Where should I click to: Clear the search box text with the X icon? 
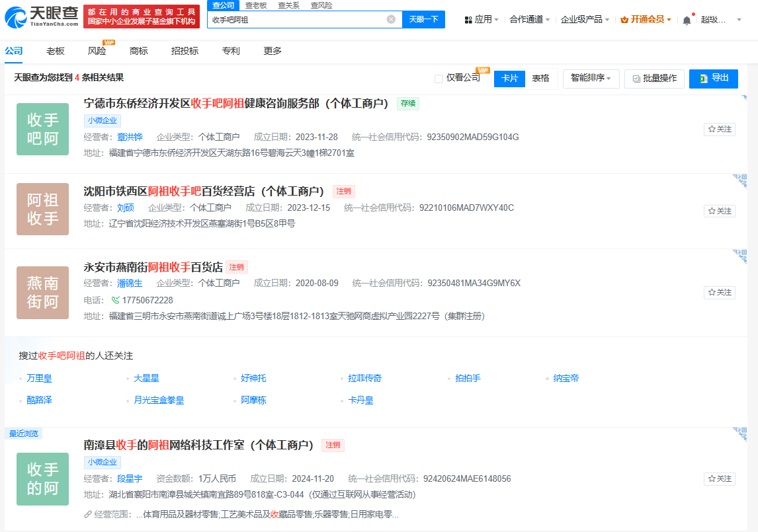391,19
